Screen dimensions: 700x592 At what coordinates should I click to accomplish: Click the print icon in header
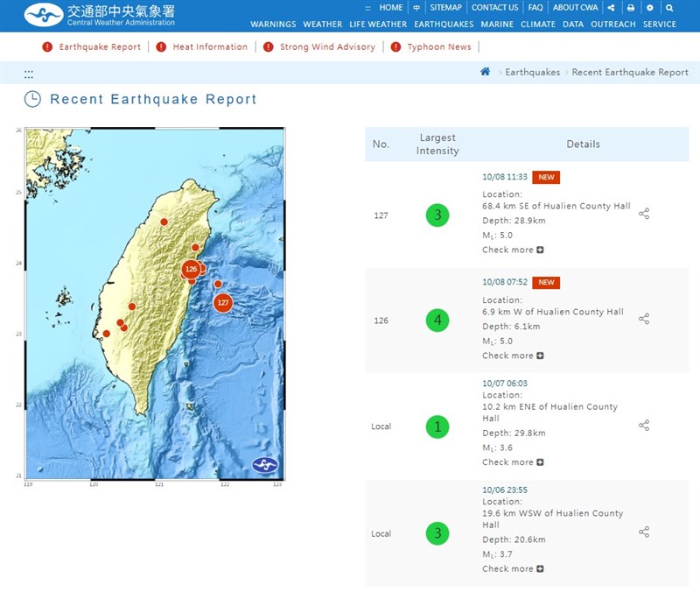pos(631,8)
